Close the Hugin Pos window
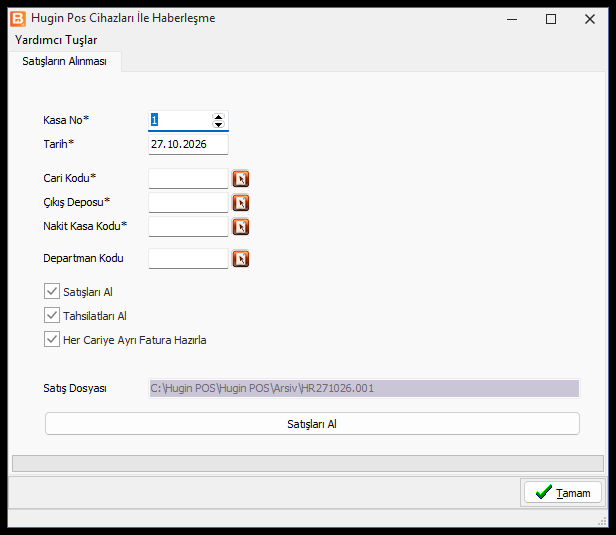The width and height of the screenshot is (616, 535). coord(590,19)
